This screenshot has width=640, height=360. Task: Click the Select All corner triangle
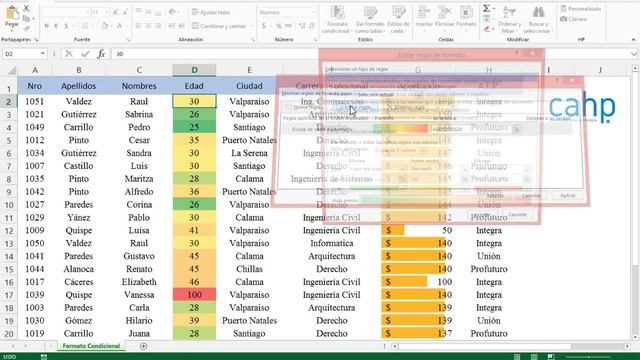11,70
